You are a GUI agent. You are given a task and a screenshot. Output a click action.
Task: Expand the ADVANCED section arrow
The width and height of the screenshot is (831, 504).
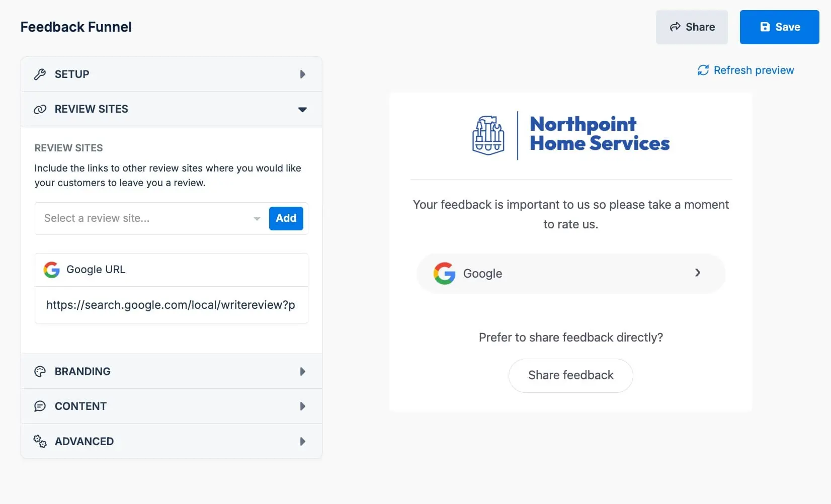(303, 442)
